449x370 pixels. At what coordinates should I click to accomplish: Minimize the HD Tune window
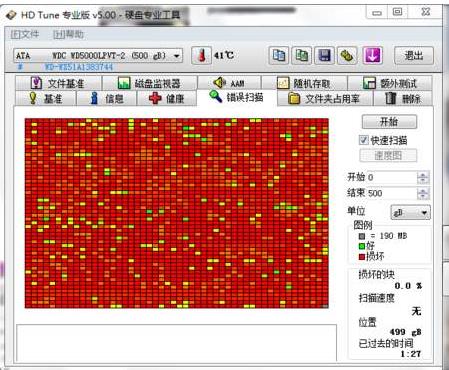377,13
